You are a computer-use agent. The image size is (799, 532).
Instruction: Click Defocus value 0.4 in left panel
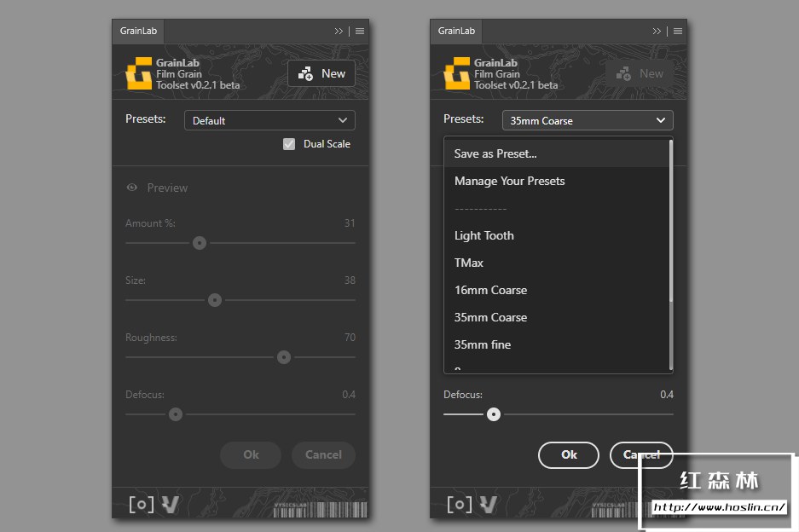(349, 395)
